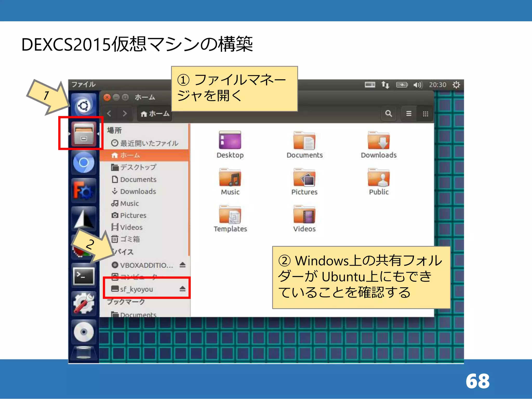
Task: Open ゴミ箱 trash in sidebar
Action: [144, 239]
